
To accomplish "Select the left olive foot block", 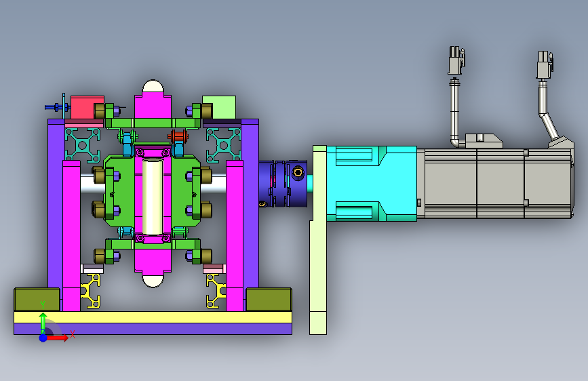I will (37, 300).
